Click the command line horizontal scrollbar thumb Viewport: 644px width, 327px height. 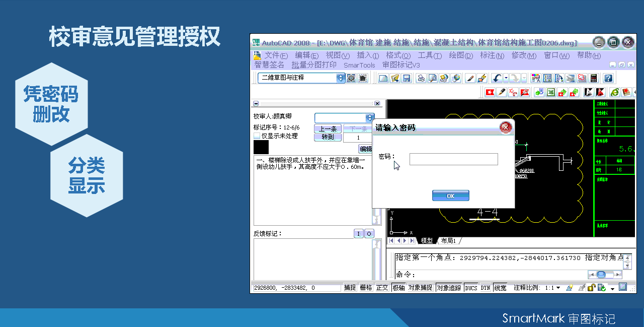601,275
